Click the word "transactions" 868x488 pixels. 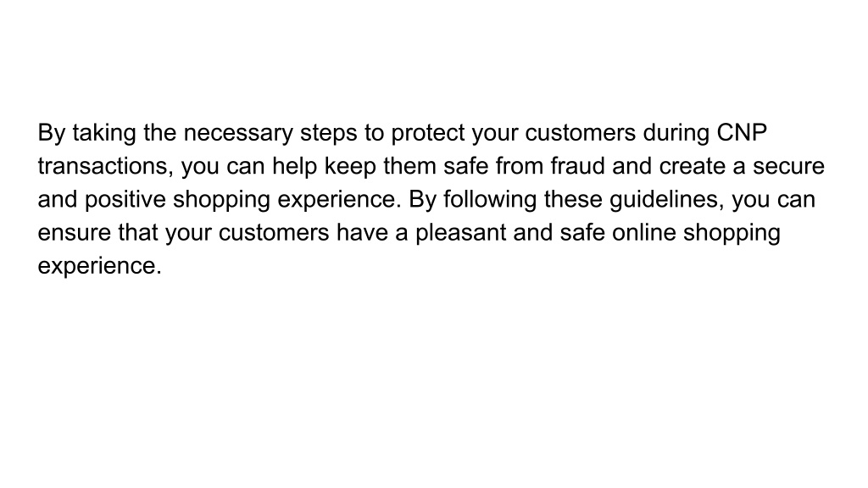coord(105,166)
